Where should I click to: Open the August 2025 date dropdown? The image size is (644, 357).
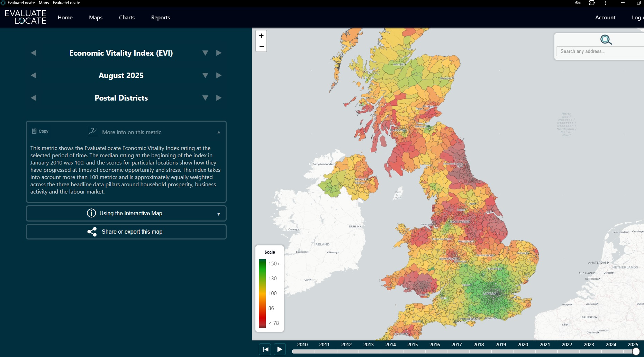(x=205, y=75)
